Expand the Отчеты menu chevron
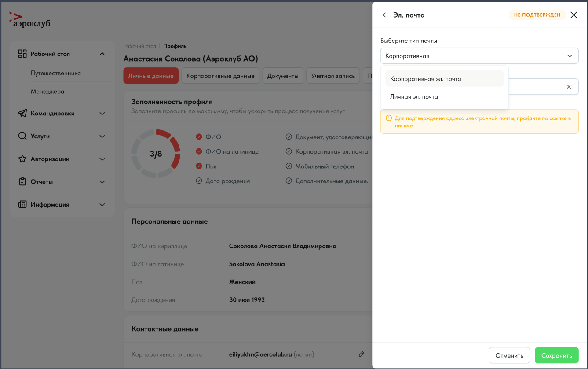The width and height of the screenshot is (588, 369). [x=102, y=182]
